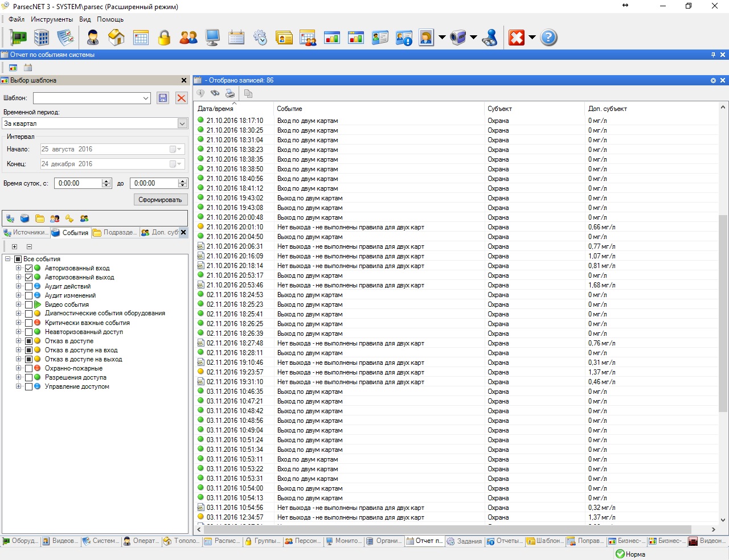
Task: Click the yellow folder filter icon
Action: (x=40, y=219)
